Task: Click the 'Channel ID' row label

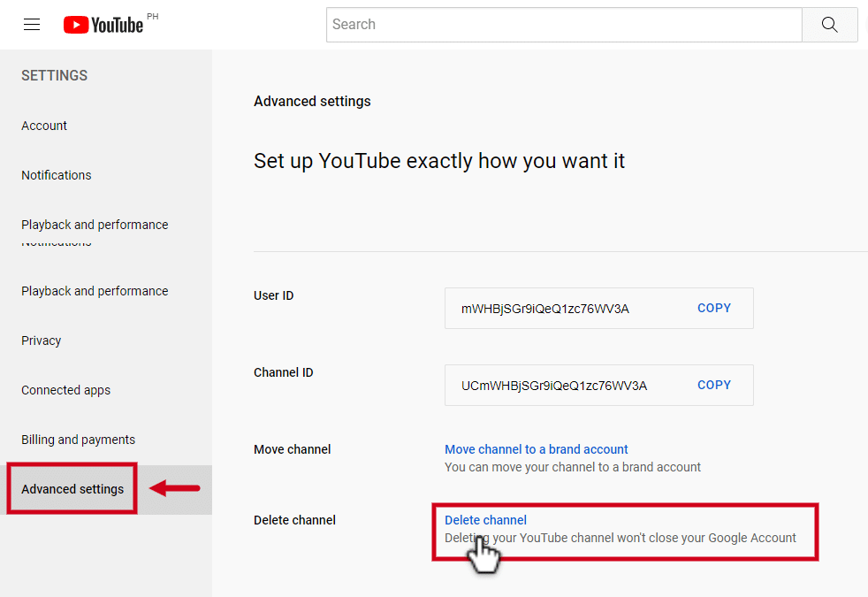Action: tap(284, 372)
